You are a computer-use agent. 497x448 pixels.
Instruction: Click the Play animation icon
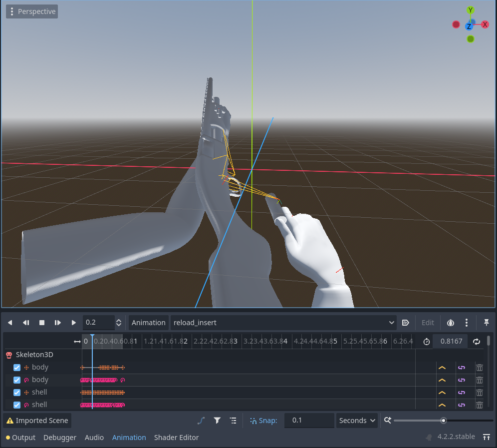coord(73,322)
